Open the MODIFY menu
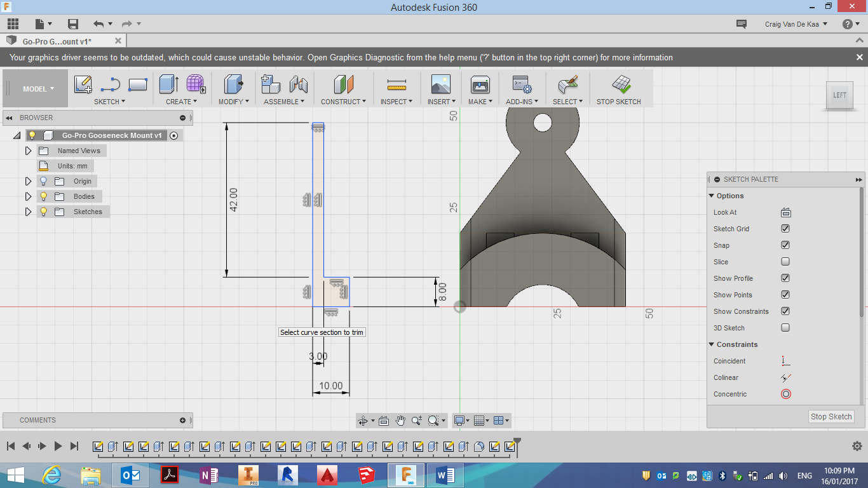 click(233, 102)
